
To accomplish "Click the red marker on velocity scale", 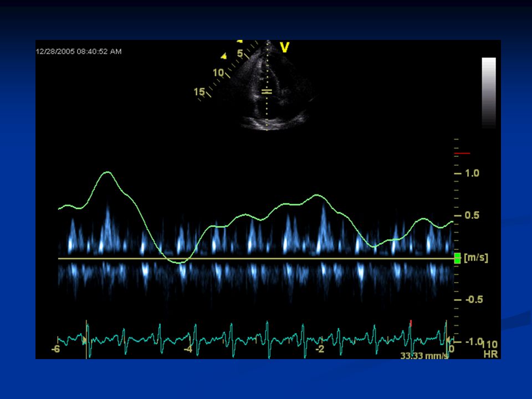I will tap(462, 154).
